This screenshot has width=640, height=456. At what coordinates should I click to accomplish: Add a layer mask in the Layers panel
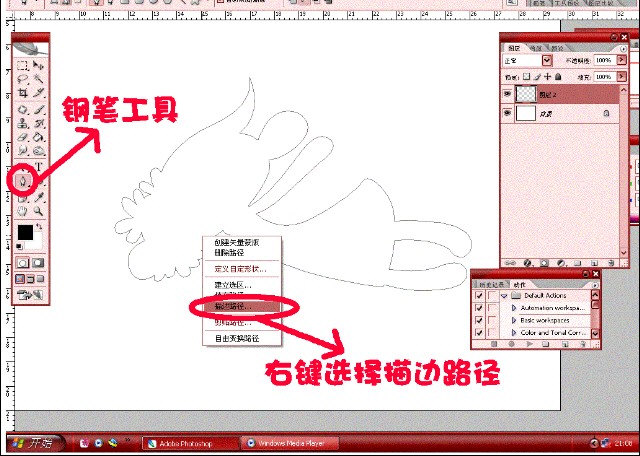pyautogui.click(x=544, y=263)
